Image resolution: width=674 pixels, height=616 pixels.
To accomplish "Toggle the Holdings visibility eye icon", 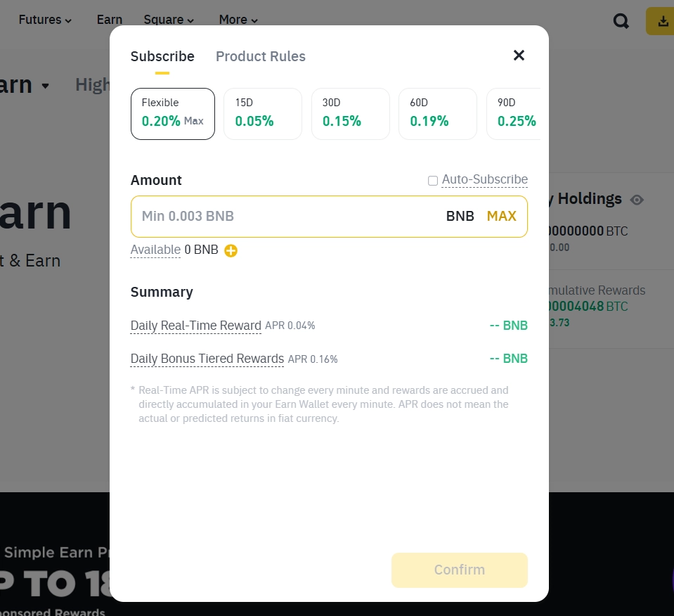I will [x=637, y=200].
